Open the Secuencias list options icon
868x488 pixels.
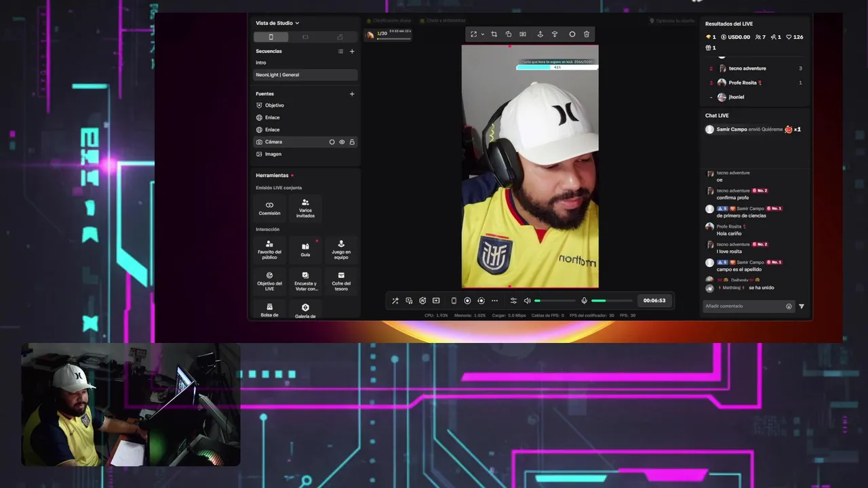tap(340, 52)
